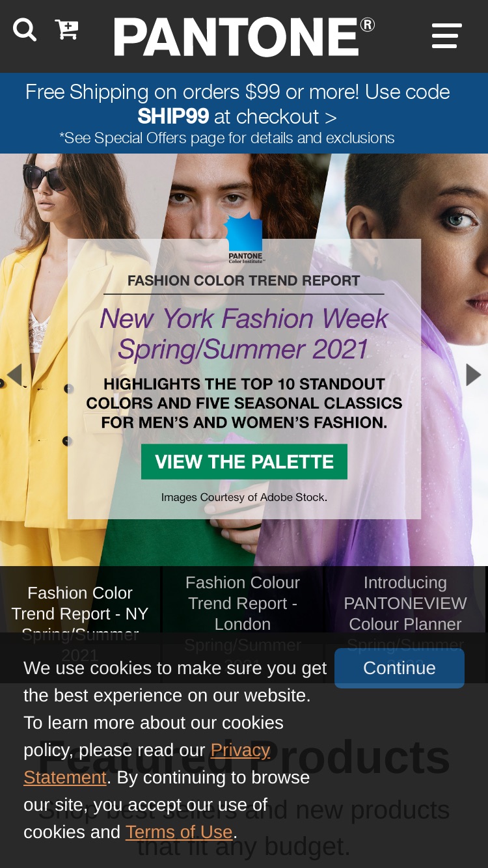Viewport: 488px width, 868px height.
Task: Click See Special Offers page details text
Action: pos(227,138)
